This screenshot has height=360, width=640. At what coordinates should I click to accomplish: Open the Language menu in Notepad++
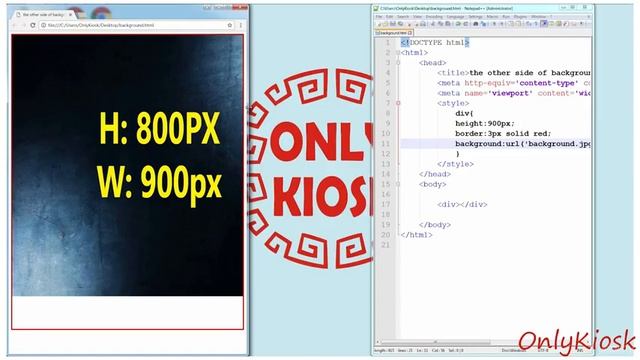tap(456, 17)
